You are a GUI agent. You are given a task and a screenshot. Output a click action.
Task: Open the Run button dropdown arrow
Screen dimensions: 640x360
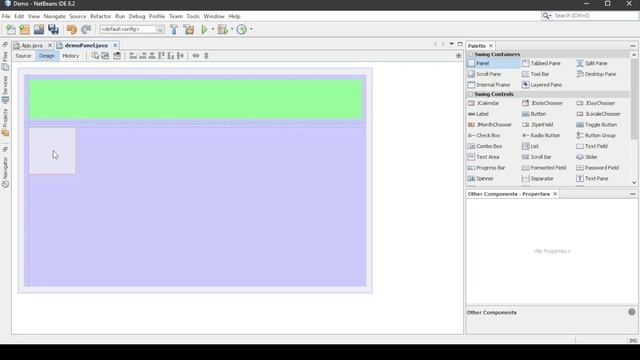[213, 29]
